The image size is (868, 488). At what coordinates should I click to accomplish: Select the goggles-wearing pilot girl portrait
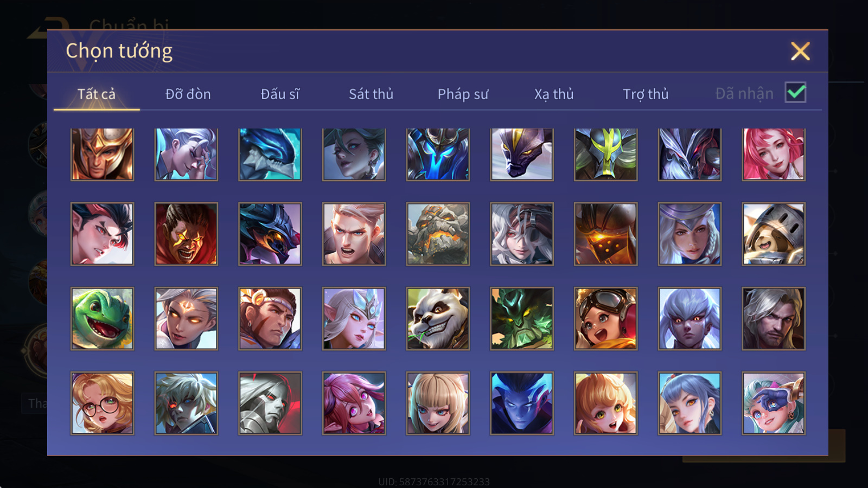(x=605, y=318)
